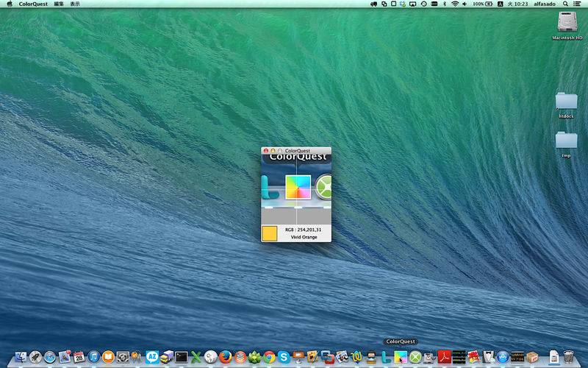Image resolution: width=588 pixels, height=368 pixels.
Task: Click the battery 100% indicator
Action: (483, 4)
